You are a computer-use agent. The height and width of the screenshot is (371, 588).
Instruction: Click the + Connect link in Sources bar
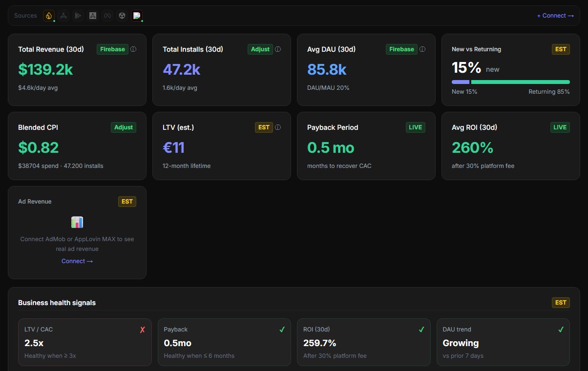click(555, 16)
